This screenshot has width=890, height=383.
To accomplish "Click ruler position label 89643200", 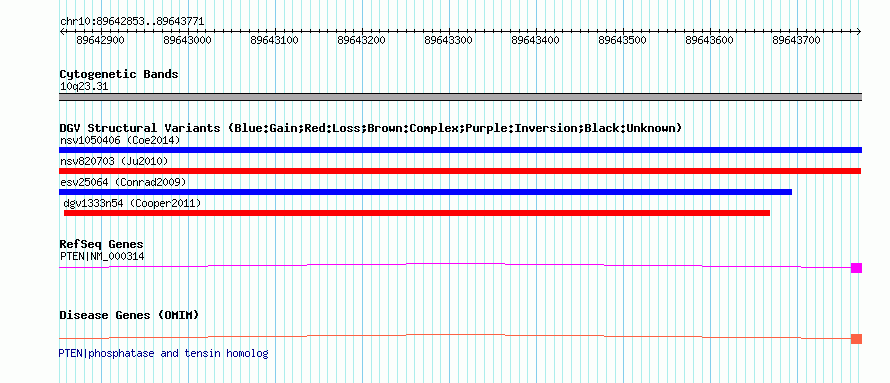I will click(362, 40).
